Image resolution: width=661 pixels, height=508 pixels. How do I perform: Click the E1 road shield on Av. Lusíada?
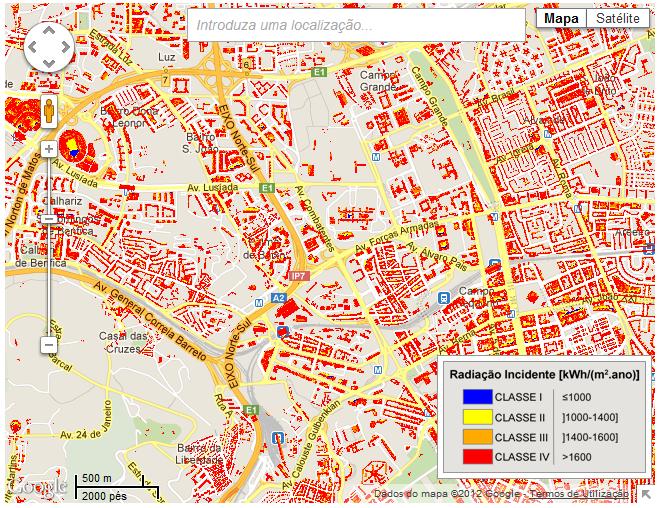[266, 188]
